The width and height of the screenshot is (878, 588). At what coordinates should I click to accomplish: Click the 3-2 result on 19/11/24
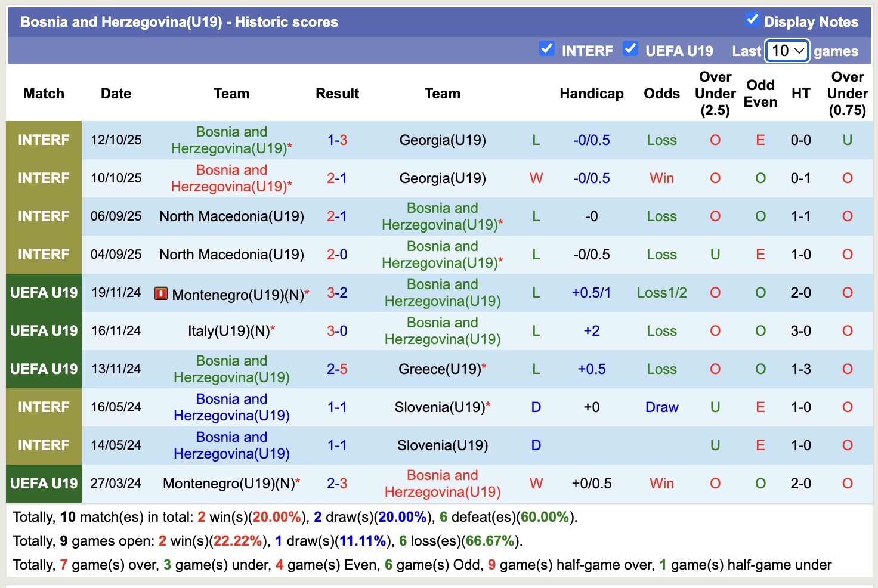click(337, 293)
